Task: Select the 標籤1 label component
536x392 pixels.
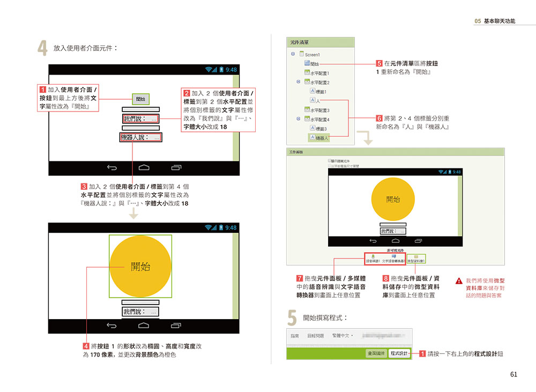Action: pyautogui.click(x=321, y=92)
